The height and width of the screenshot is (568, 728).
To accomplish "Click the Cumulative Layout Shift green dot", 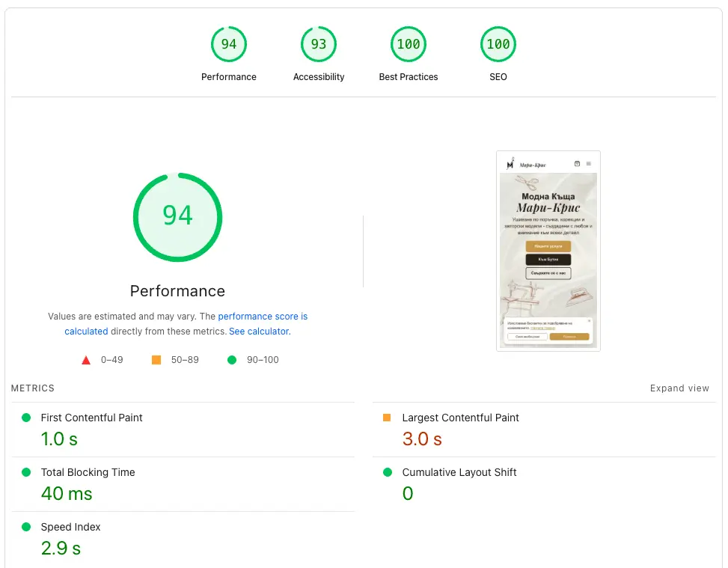I will click(x=388, y=472).
